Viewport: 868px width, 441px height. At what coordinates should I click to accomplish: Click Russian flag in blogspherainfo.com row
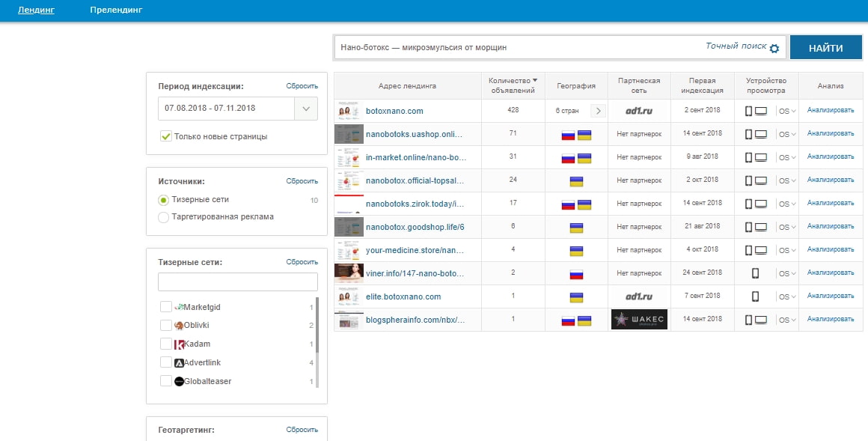point(568,320)
